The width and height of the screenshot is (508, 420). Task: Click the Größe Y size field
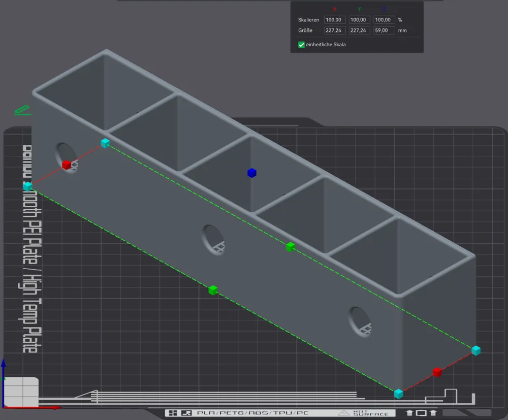[x=359, y=30]
